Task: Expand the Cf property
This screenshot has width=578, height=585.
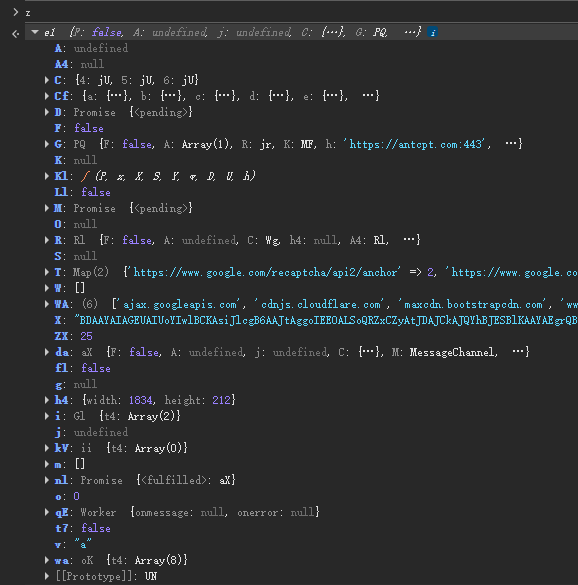Action: (47, 96)
